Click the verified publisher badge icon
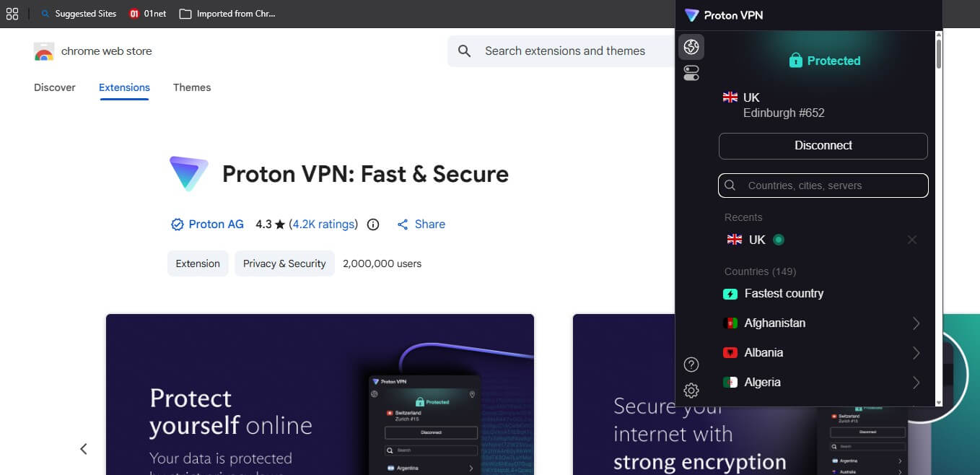Image resolution: width=980 pixels, height=475 pixels. click(177, 225)
